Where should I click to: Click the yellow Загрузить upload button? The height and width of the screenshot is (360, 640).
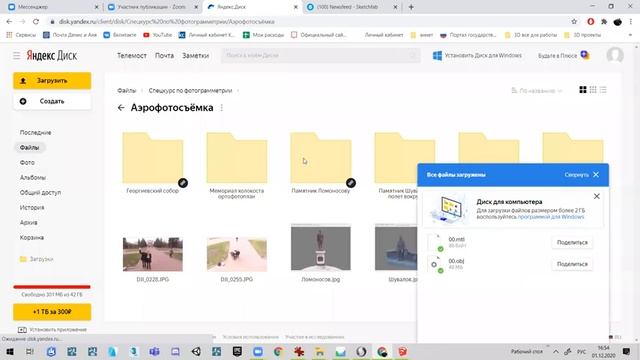(52, 81)
